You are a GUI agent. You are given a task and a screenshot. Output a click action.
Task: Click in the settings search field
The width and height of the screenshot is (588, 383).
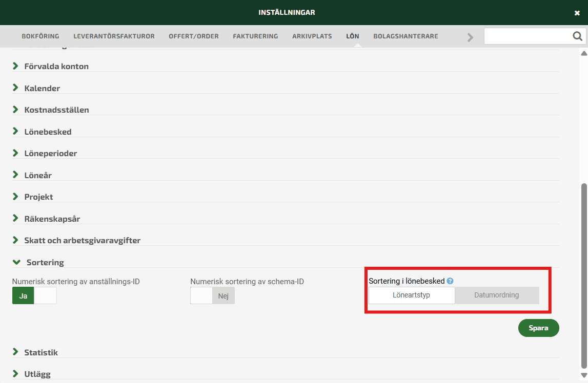[x=527, y=36]
